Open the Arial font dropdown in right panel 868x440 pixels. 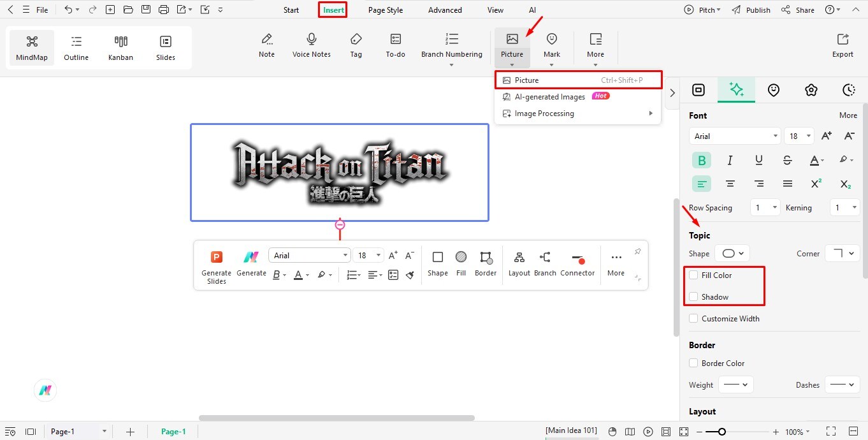click(x=735, y=136)
